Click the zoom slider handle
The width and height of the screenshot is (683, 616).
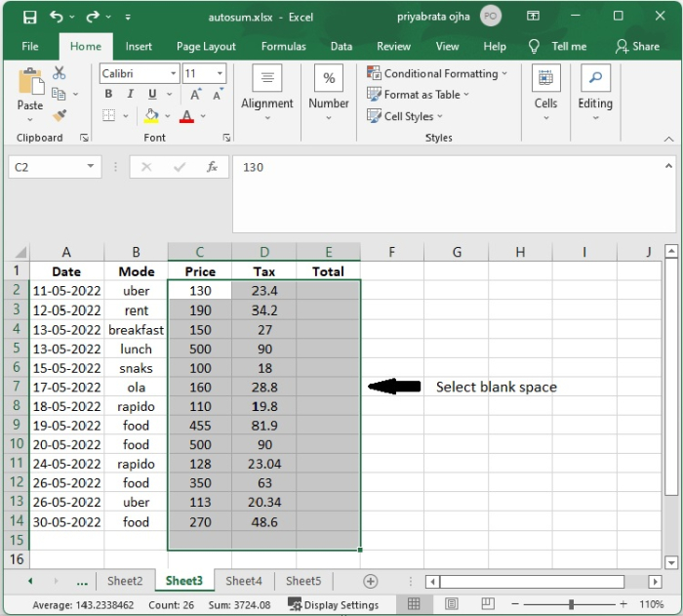click(571, 604)
